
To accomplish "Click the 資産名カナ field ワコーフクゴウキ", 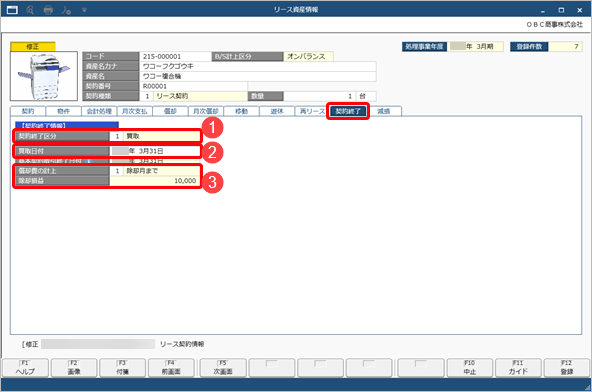I will 257,66.
